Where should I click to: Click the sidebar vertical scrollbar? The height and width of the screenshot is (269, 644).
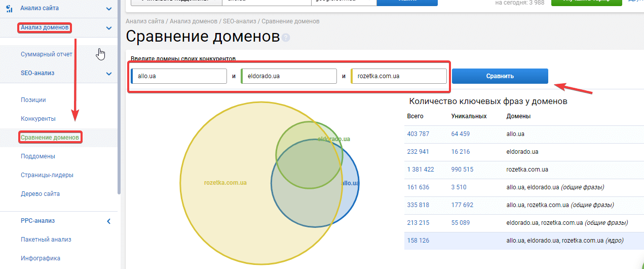click(x=119, y=96)
